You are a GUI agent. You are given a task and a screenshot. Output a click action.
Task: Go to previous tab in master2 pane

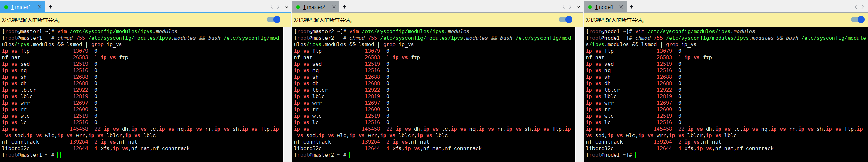[564, 7]
